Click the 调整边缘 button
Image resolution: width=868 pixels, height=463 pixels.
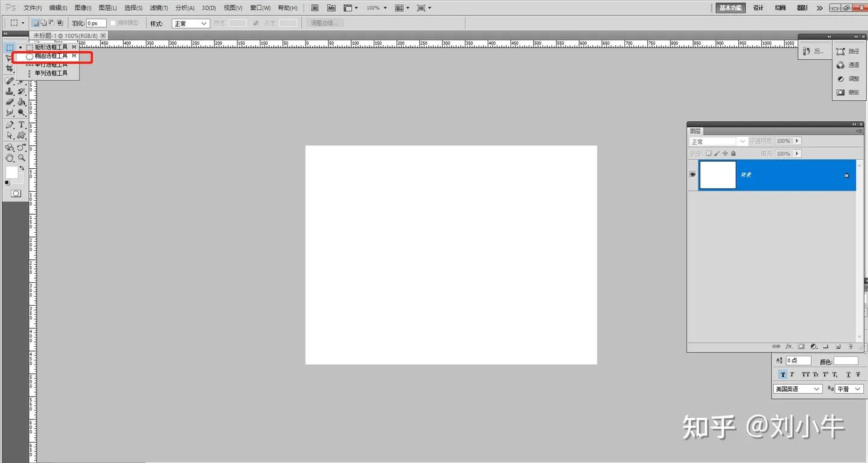(x=324, y=22)
